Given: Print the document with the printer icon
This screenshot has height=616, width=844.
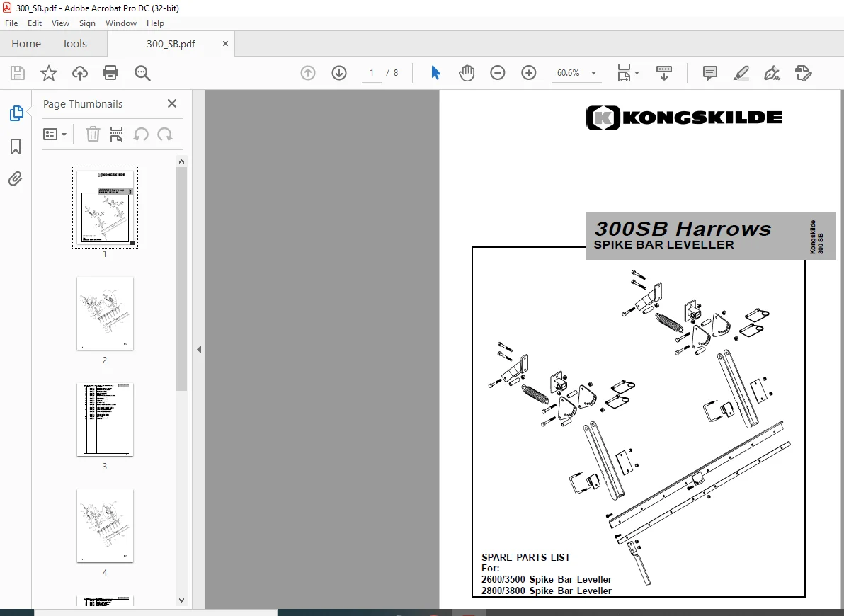Looking at the screenshot, I should (110, 73).
